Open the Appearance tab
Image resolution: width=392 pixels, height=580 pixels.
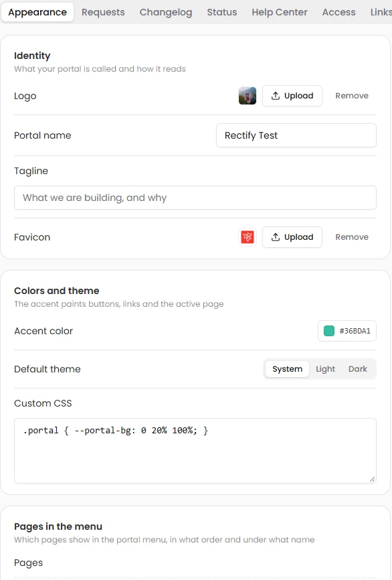point(37,12)
